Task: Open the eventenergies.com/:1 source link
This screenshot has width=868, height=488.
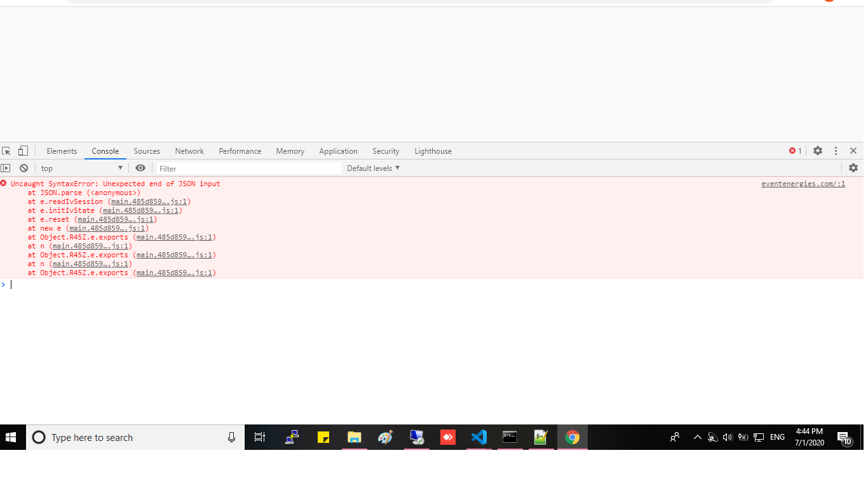Action: 803,184
